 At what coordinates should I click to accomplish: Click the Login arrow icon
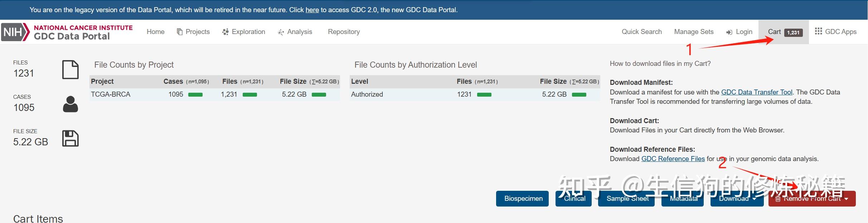(729, 32)
